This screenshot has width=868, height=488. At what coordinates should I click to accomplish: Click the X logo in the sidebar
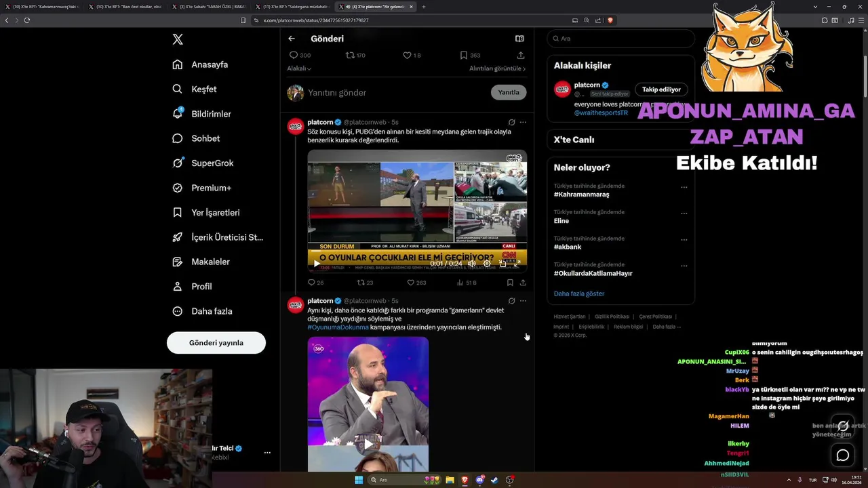tap(178, 39)
